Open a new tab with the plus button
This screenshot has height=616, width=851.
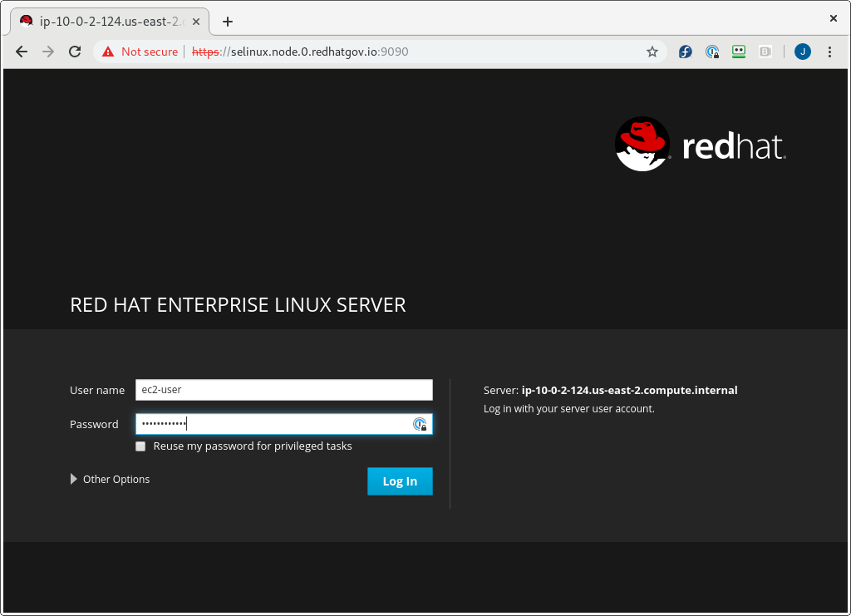[228, 22]
